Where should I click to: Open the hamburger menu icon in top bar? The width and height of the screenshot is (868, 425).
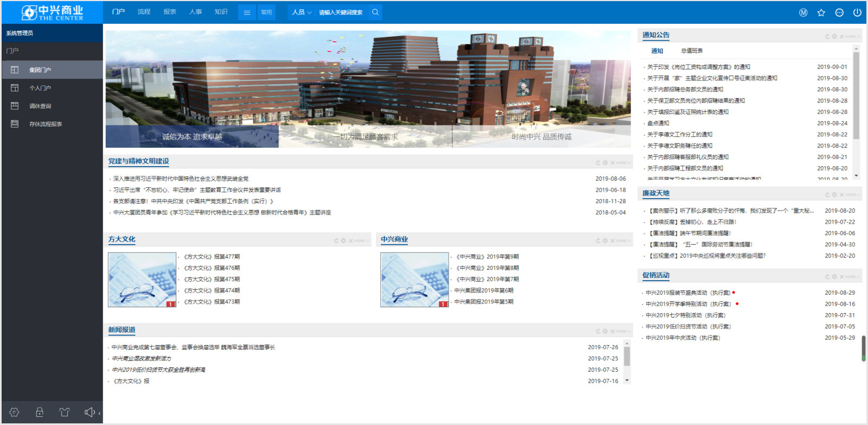247,12
